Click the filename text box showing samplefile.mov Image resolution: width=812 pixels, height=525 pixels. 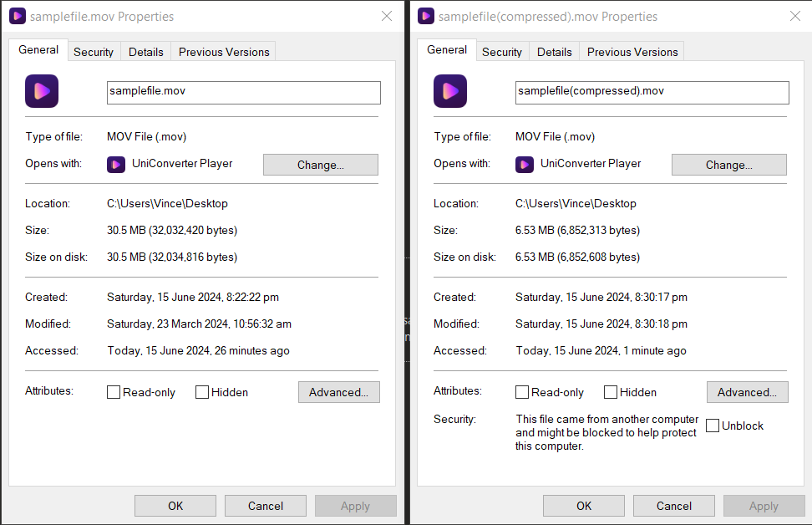coord(243,92)
